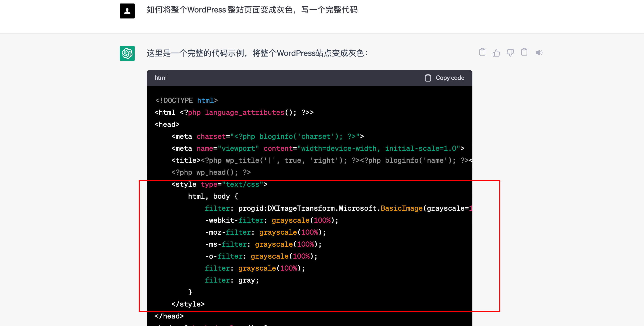Click the progid:DXImageTransform filter line
Viewport: 644px width, 326px height.
[338, 209]
